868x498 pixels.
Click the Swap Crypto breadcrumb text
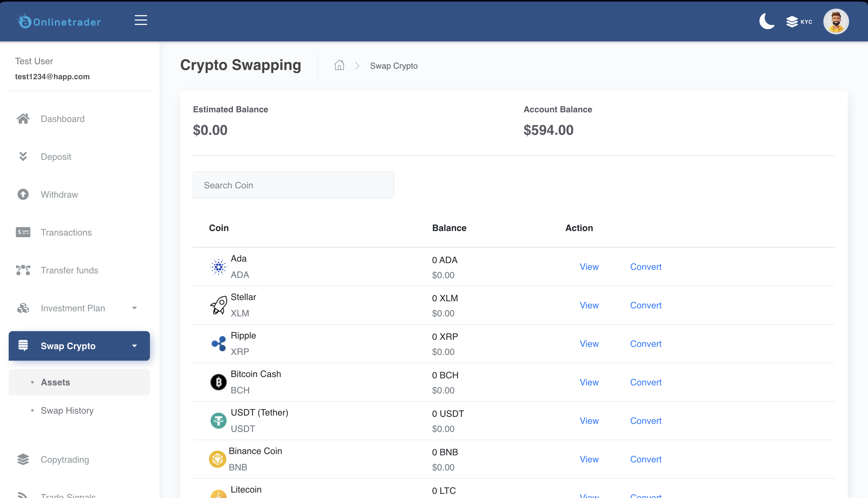[x=394, y=66]
